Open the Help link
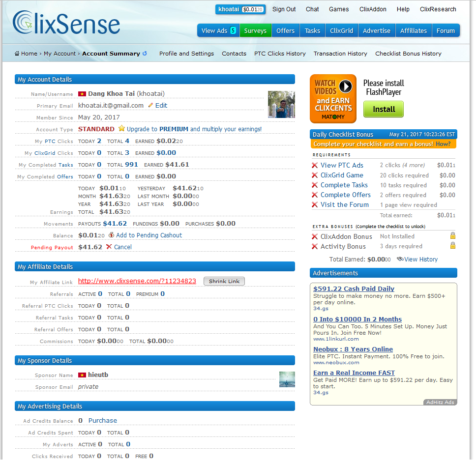 [x=403, y=9]
